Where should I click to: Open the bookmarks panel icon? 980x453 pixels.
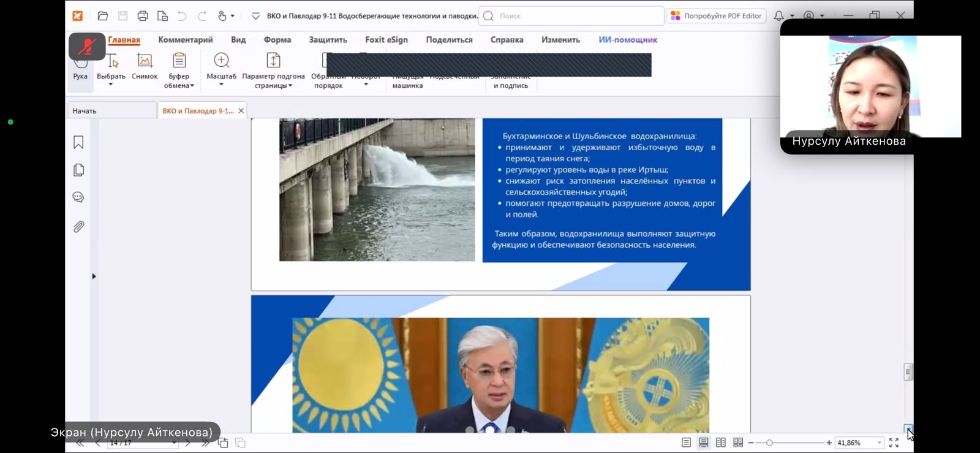tap(78, 142)
